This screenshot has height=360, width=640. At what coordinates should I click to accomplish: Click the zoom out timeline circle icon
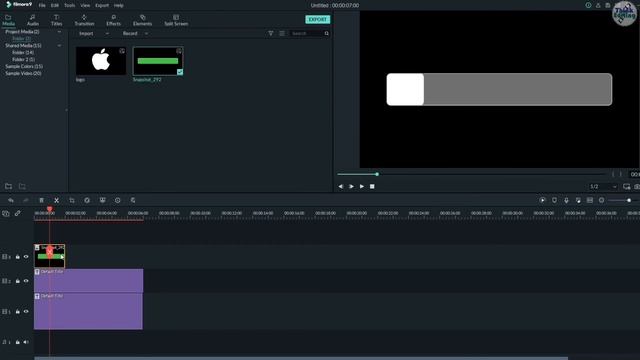tap(601, 200)
